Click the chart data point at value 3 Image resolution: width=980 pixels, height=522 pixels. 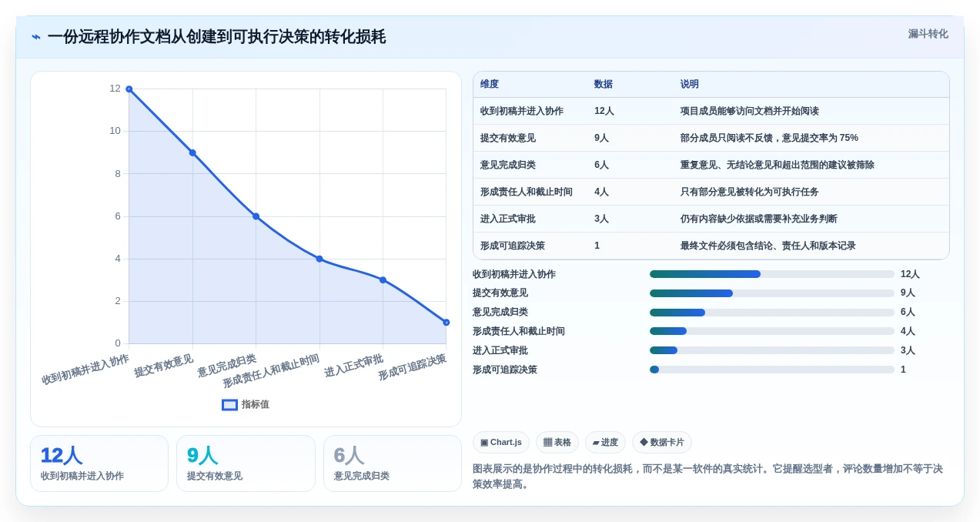[383, 280]
